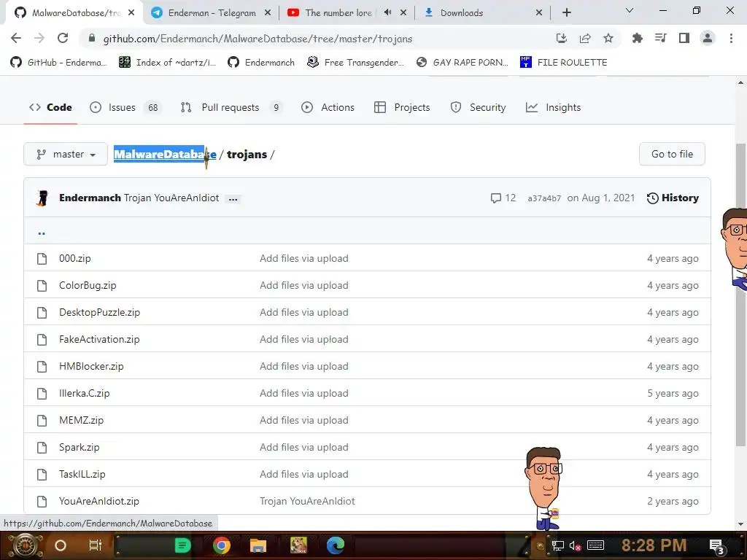Image resolution: width=747 pixels, height=560 pixels.
Task: Open the Illerka.C.zip file
Action: [x=85, y=393]
